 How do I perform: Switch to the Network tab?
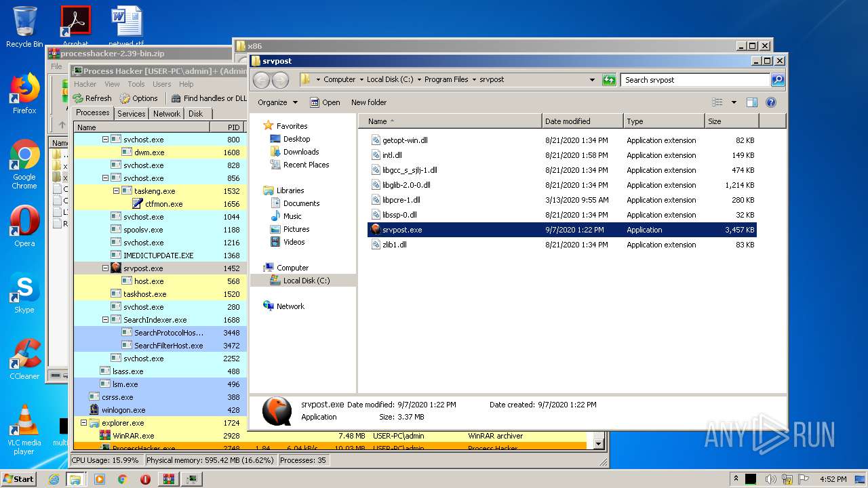(167, 114)
